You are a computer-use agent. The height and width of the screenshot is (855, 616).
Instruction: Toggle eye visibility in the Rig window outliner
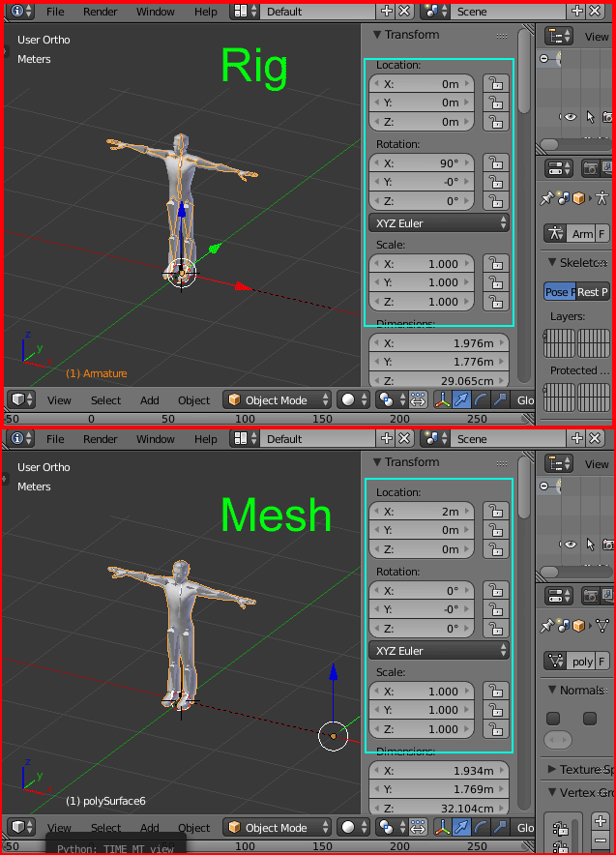(x=570, y=117)
